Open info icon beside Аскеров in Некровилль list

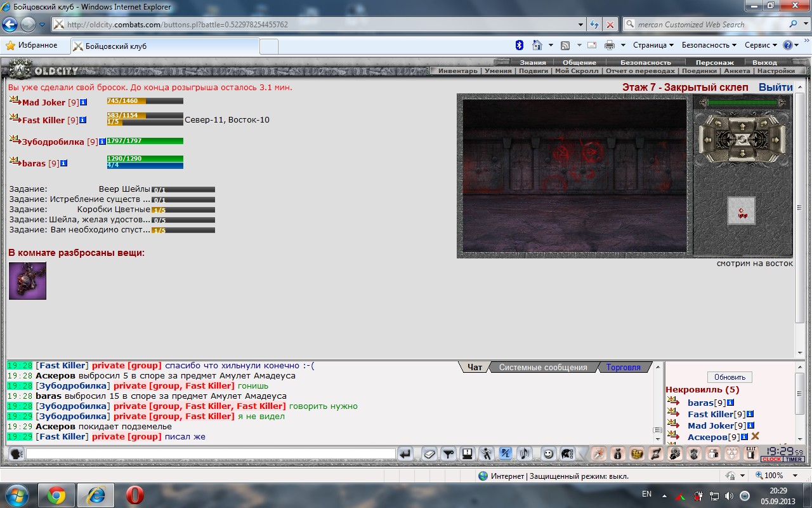[x=744, y=437]
